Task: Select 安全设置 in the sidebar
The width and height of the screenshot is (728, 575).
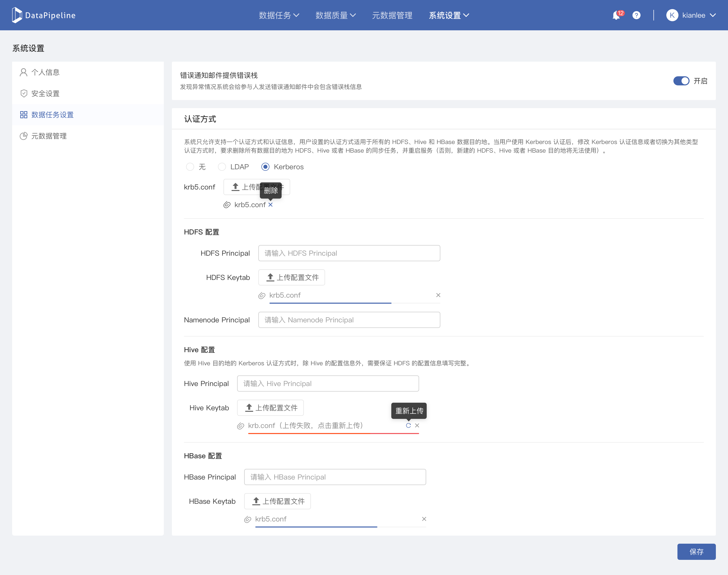Action: pyautogui.click(x=45, y=93)
